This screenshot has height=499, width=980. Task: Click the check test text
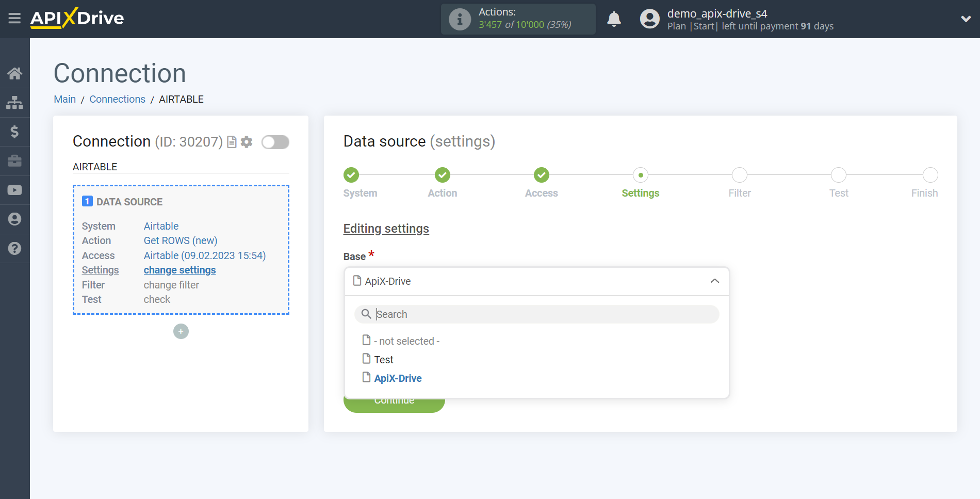[157, 299]
